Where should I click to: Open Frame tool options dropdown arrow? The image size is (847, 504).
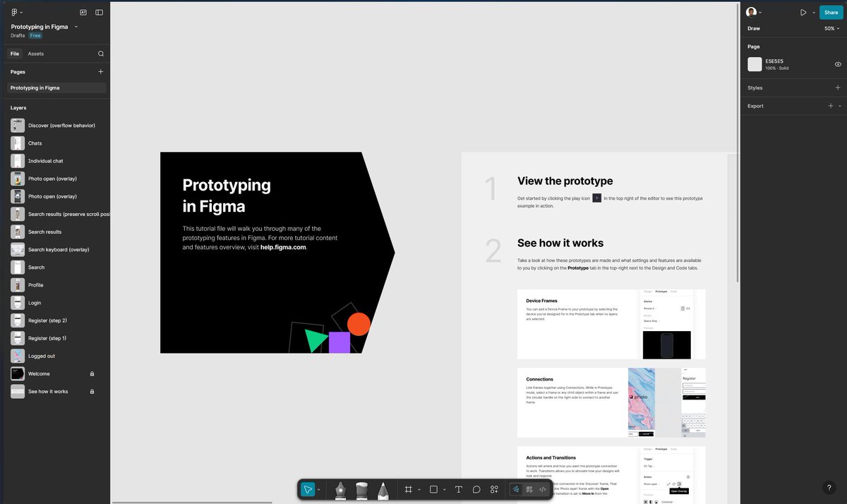click(x=419, y=489)
